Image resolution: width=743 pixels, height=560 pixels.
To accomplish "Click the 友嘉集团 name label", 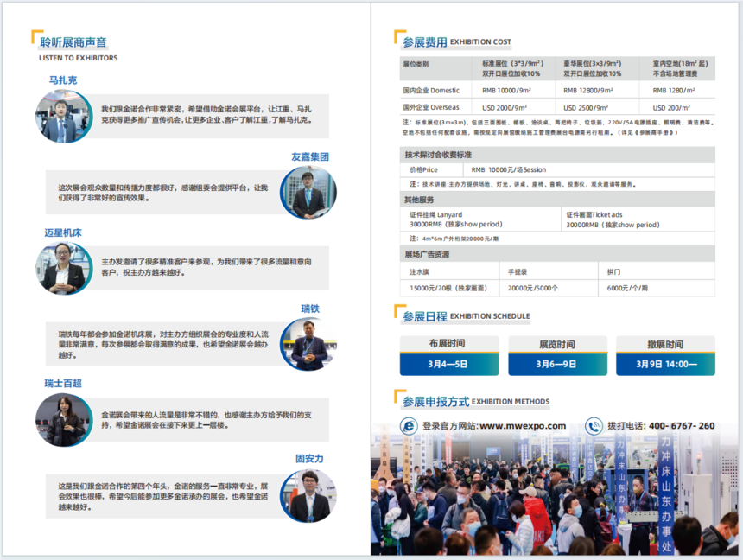I will pyautogui.click(x=310, y=157).
